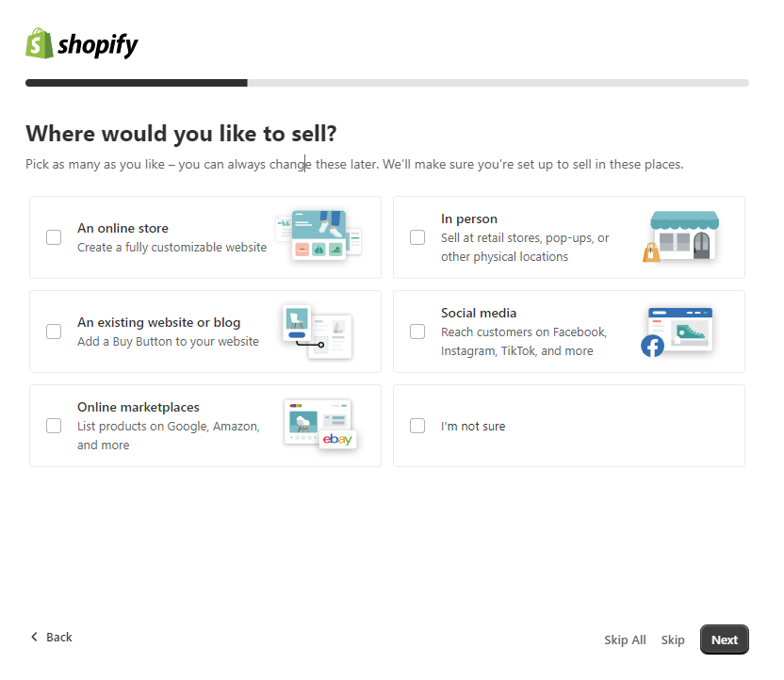
Task: Click the Next button
Action: point(725,640)
